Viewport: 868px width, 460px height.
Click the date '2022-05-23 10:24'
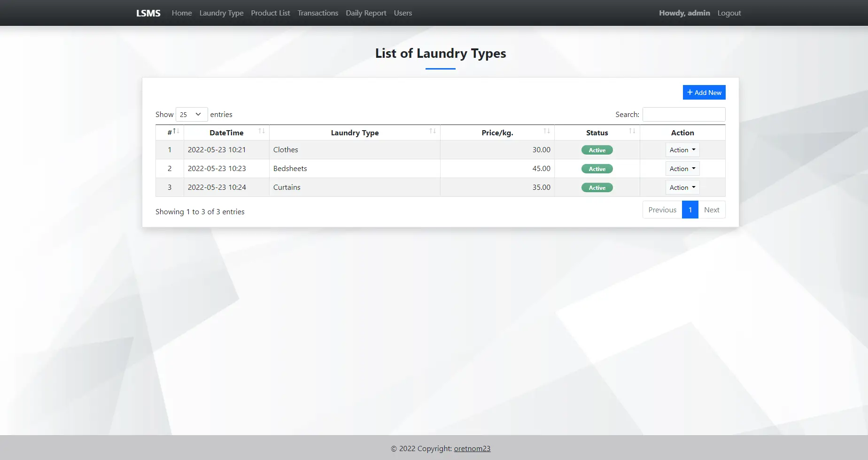pos(217,187)
